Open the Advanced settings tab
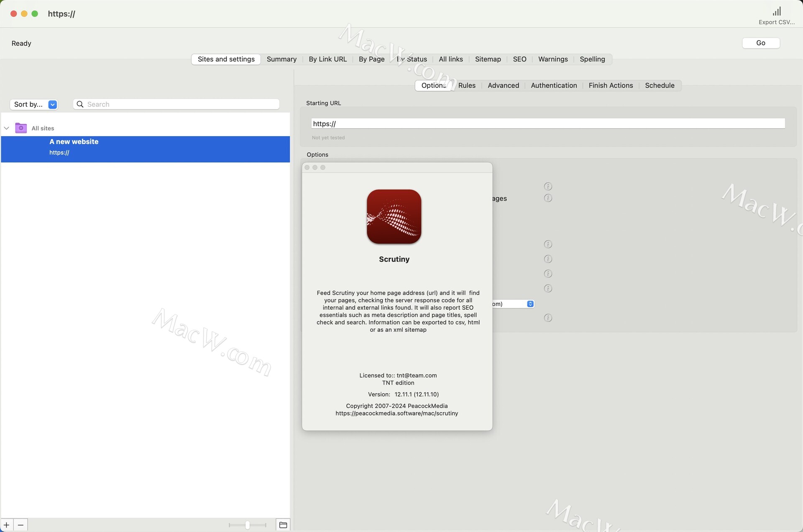 click(x=503, y=86)
